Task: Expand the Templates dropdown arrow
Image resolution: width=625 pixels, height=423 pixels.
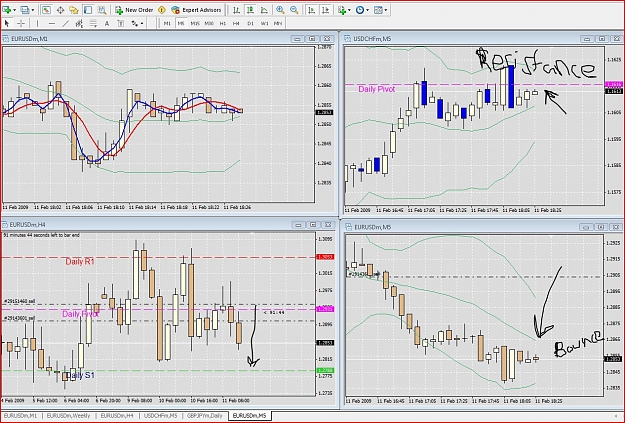Action: click(386, 10)
